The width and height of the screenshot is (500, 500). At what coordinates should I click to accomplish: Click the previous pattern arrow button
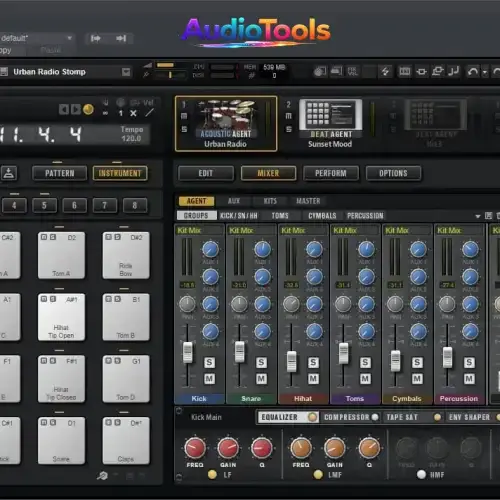coord(64,109)
